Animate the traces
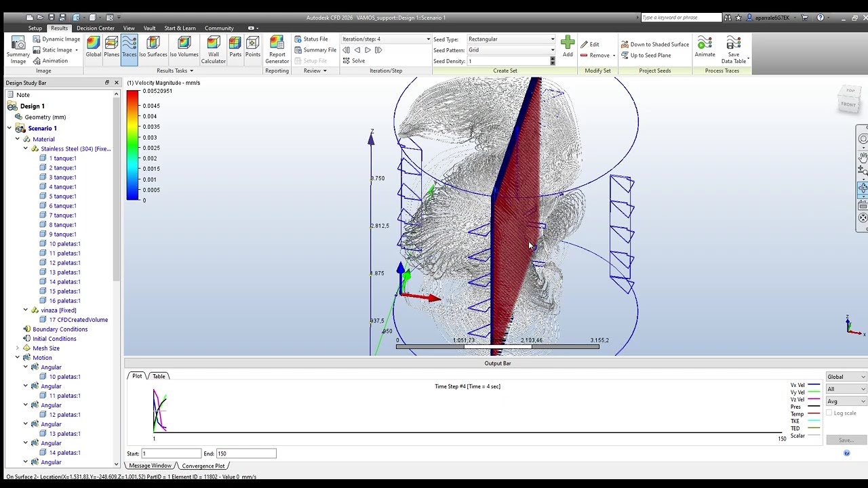 (x=705, y=47)
